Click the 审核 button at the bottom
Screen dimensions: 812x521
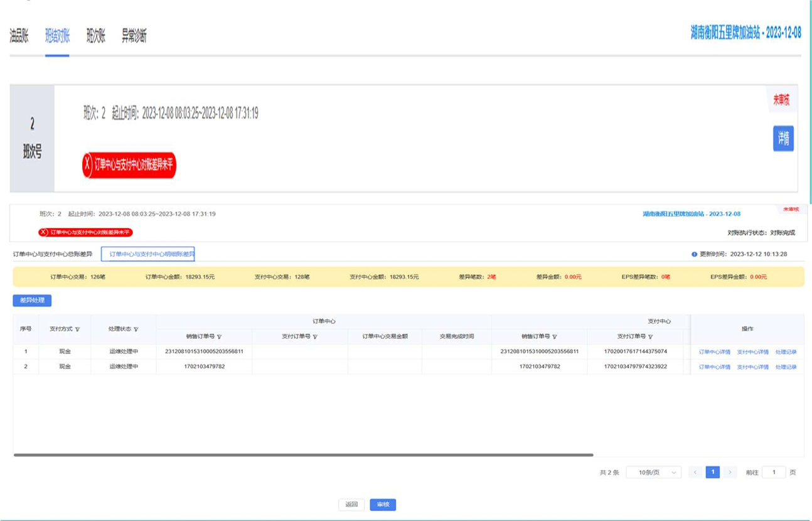coord(383,504)
